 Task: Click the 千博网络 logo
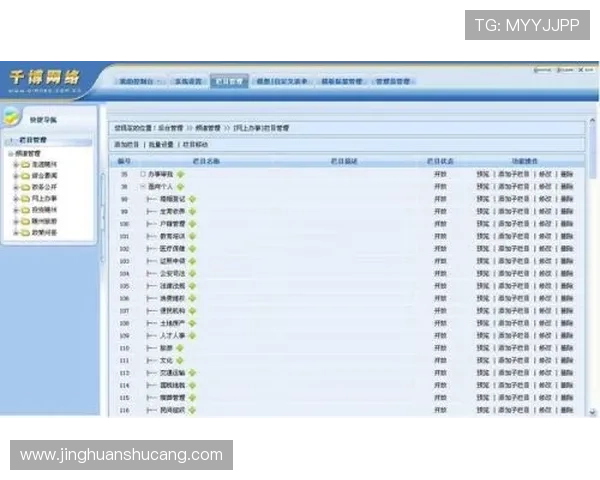pyautogui.click(x=45, y=80)
